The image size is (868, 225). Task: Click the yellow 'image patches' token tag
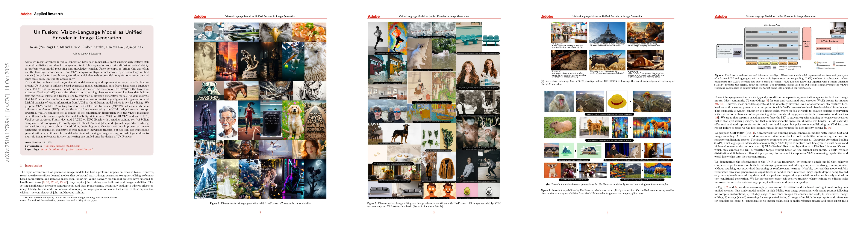[x=764, y=63]
